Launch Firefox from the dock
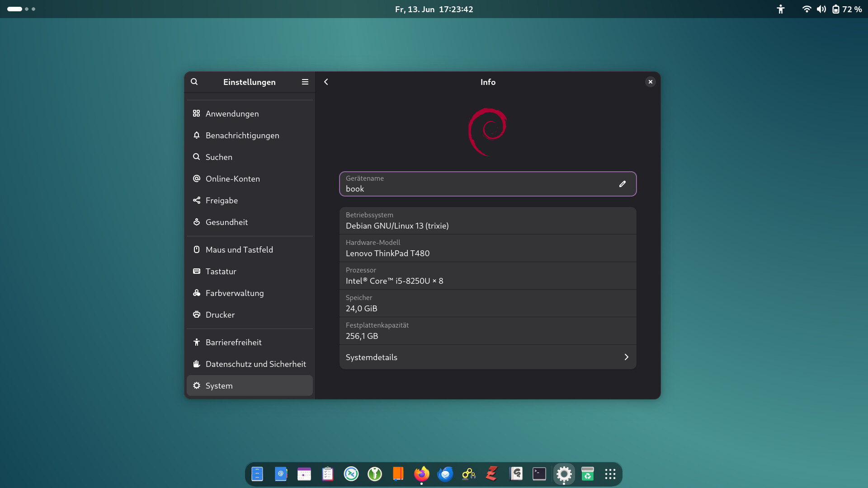The image size is (868, 488). [422, 474]
